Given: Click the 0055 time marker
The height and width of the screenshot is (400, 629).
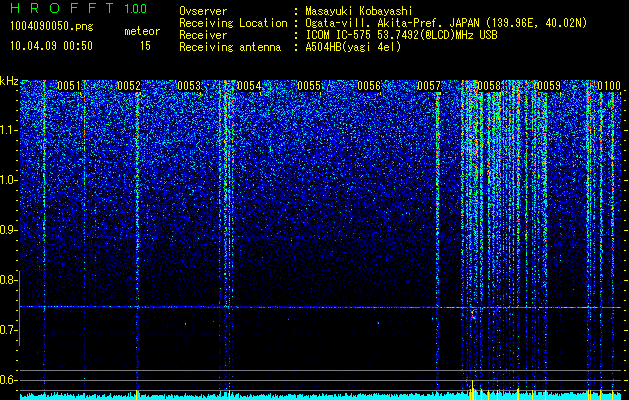Looking at the screenshot, I should click(x=309, y=86).
